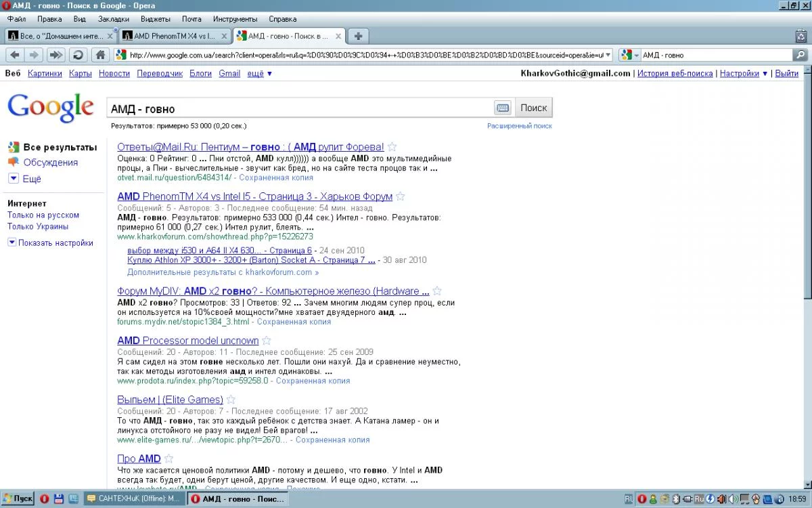Open Сохраненная копия for the otvet.mail.ru result
812x508 pixels.
(275, 177)
